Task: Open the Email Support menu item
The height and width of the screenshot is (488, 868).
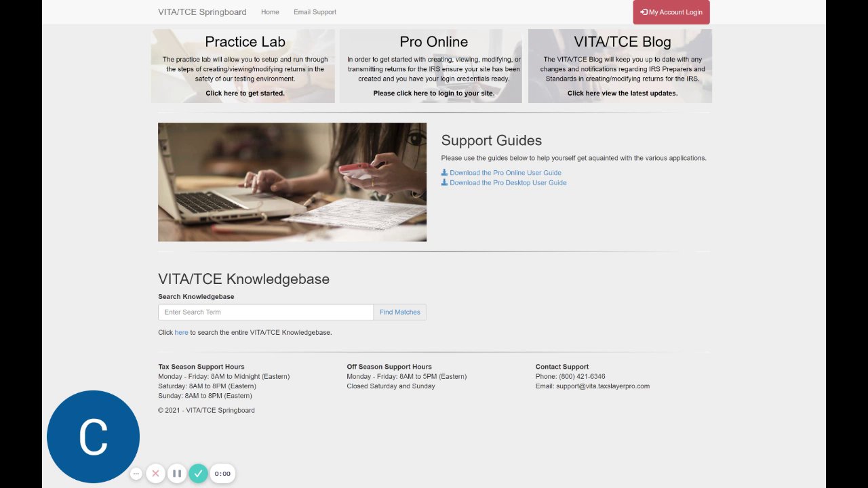Action: click(x=315, y=12)
